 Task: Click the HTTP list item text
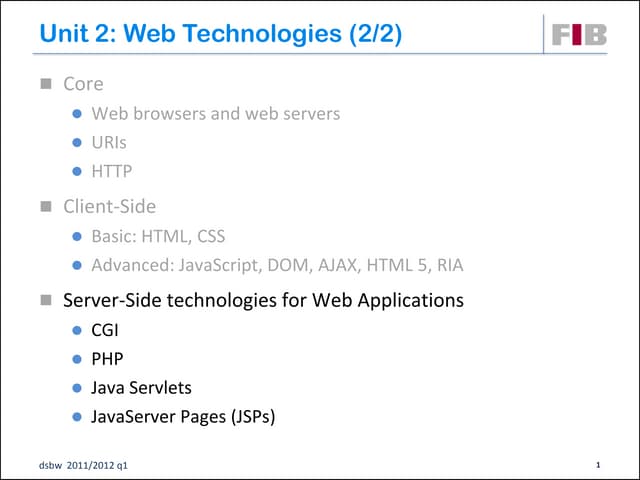[111, 171]
